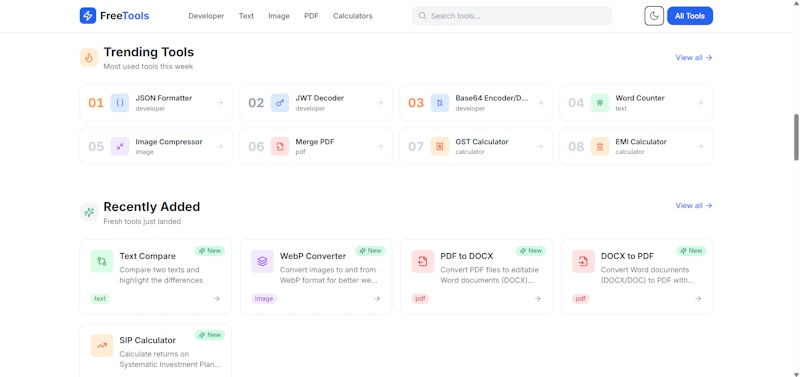Screen dimensions: 800x377
Task: Click View all beside Trending Tools
Action: (694, 58)
